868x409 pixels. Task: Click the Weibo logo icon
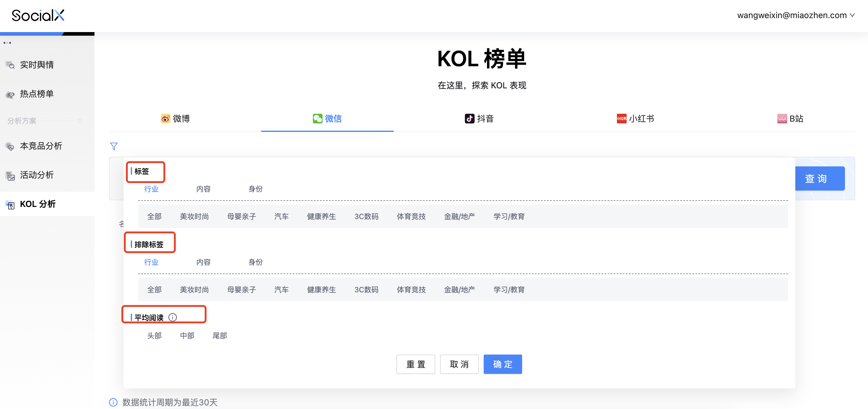165,119
